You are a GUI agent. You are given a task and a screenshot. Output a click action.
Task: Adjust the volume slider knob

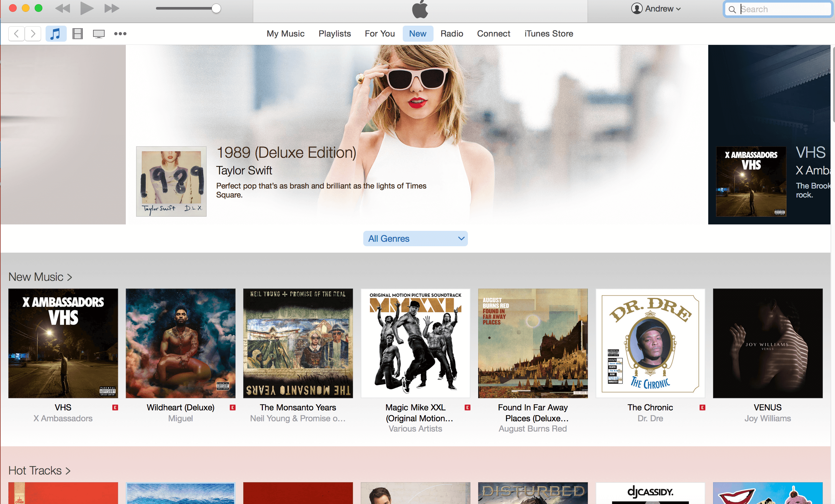click(216, 8)
